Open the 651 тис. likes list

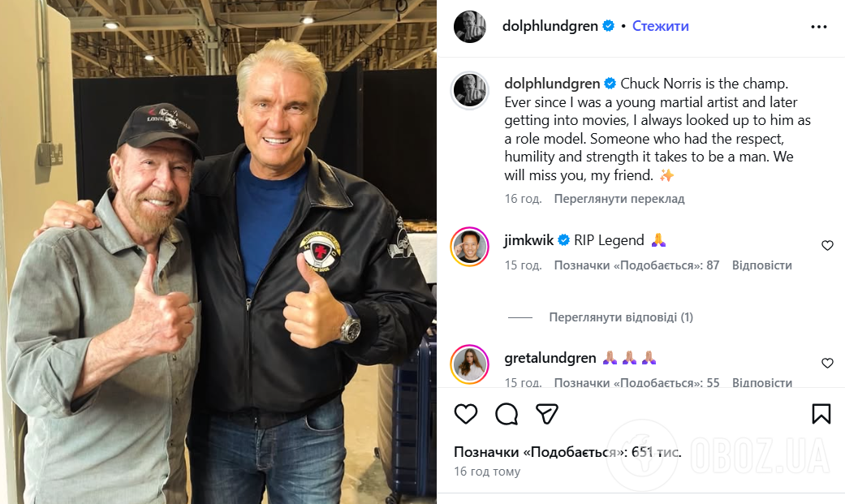(567, 452)
